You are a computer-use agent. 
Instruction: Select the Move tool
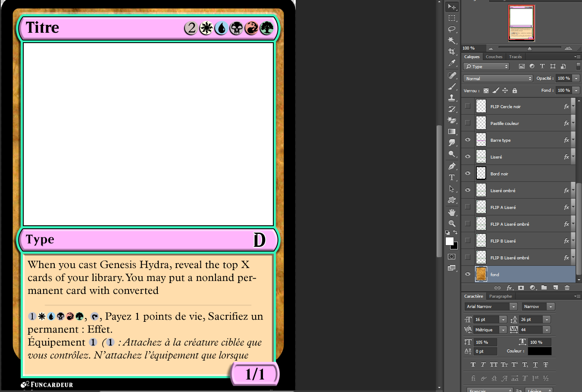452,7
